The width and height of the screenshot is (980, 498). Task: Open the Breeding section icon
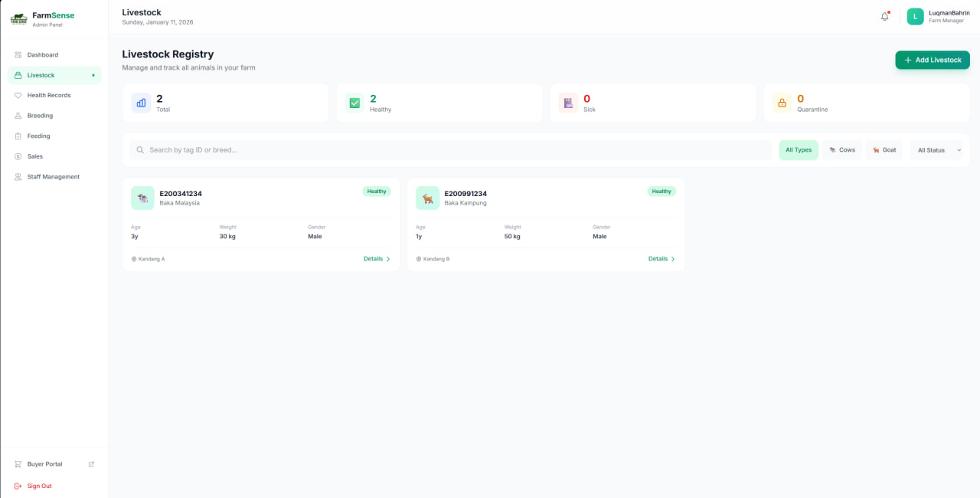point(18,116)
